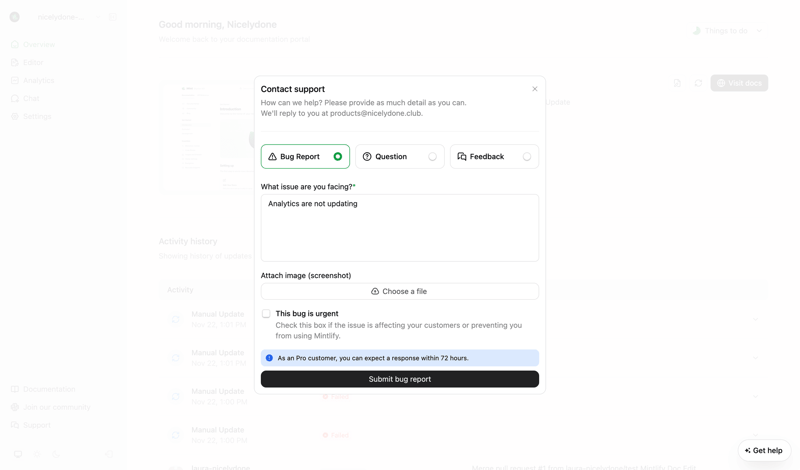Click the Activity column header
This screenshot has width=800, height=470.
pyautogui.click(x=180, y=290)
